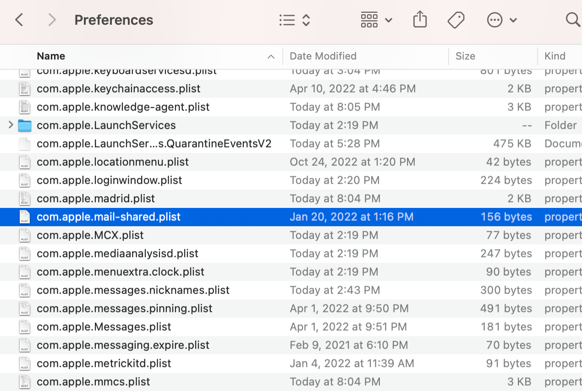Click the Jan 4, 2022 at 11:39 AM date
Viewport: 582px width, 392px height.
352,363
